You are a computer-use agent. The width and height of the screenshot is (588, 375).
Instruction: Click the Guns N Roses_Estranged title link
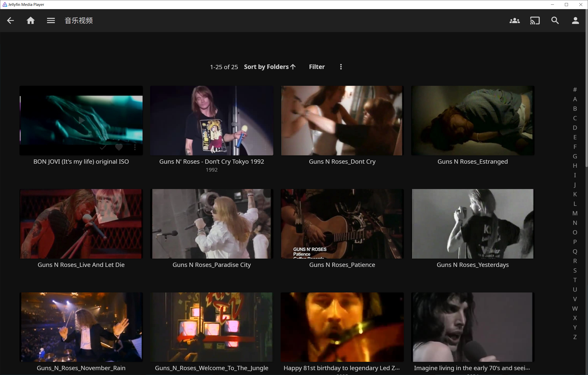(x=472, y=162)
